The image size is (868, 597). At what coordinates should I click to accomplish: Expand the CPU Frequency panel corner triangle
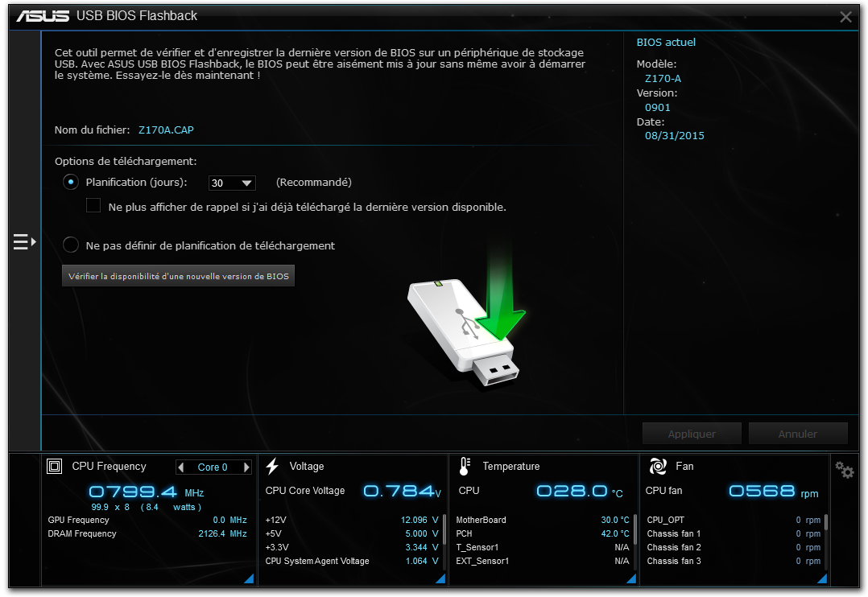coord(248,578)
